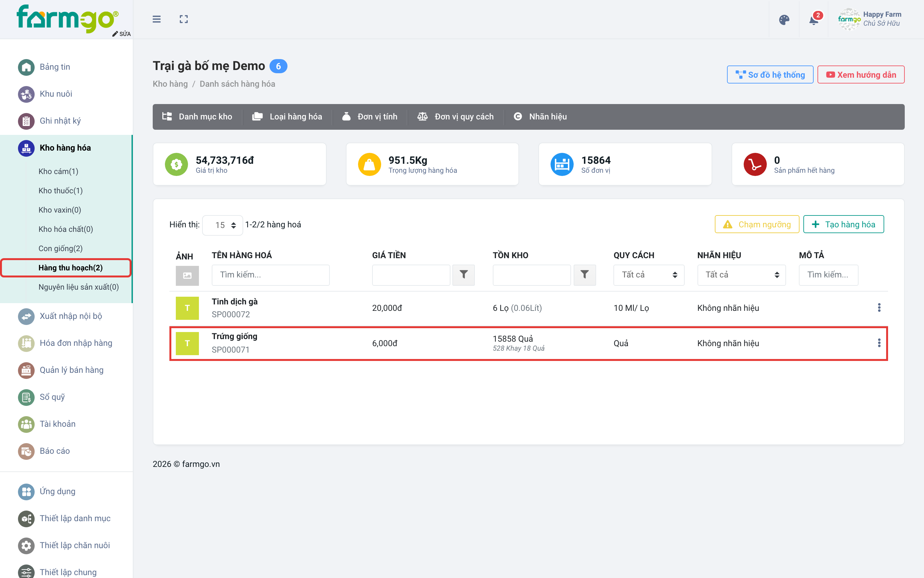Open the Hiển thị 15 rows dropdown
The height and width of the screenshot is (578, 924).
tap(222, 225)
